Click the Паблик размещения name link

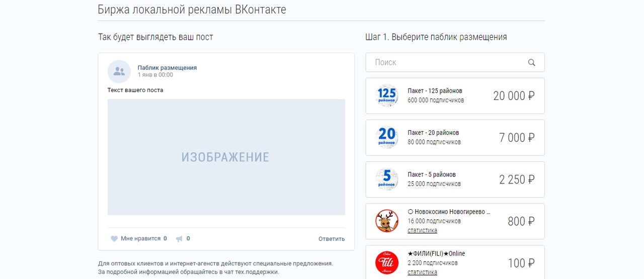(167, 67)
